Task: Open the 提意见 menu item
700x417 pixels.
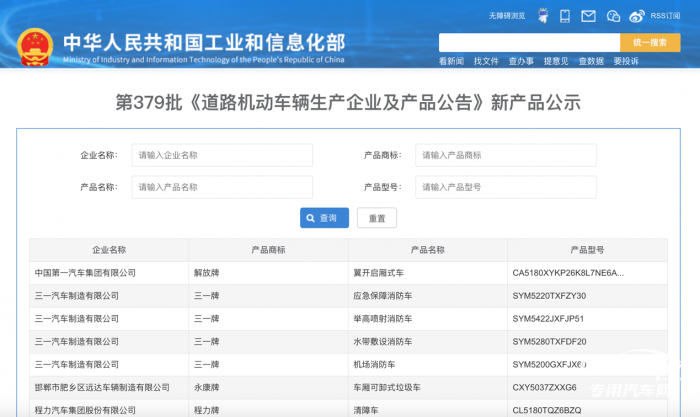Action: click(556, 61)
